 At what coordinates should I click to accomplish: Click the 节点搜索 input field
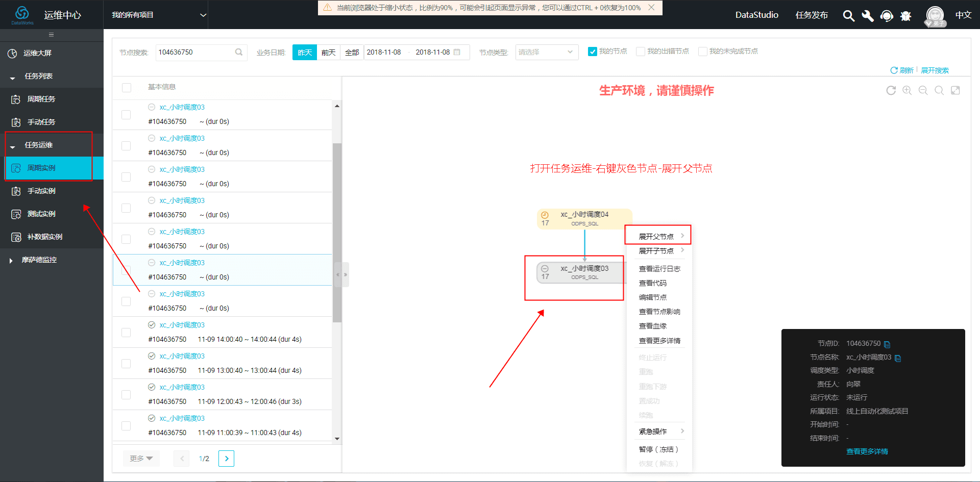coord(201,52)
